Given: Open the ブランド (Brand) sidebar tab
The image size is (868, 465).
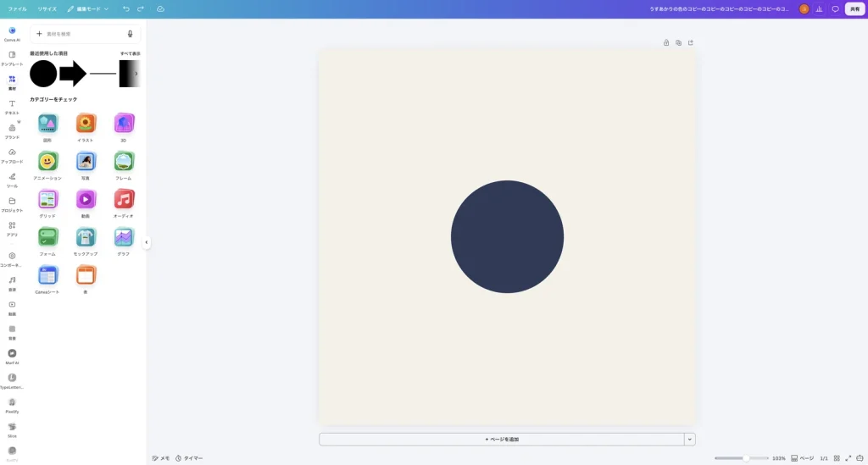Looking at the screenshot, I should [x=12, y=131].
